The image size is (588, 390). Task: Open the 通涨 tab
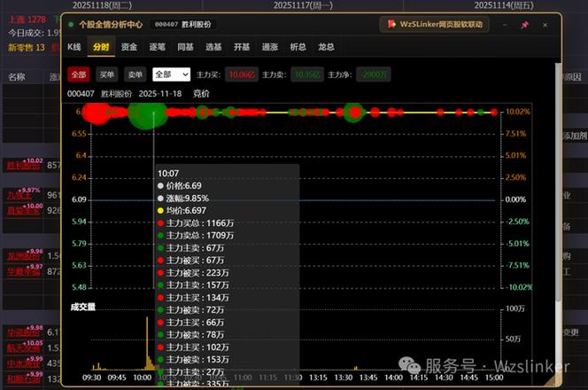(269, 47)
